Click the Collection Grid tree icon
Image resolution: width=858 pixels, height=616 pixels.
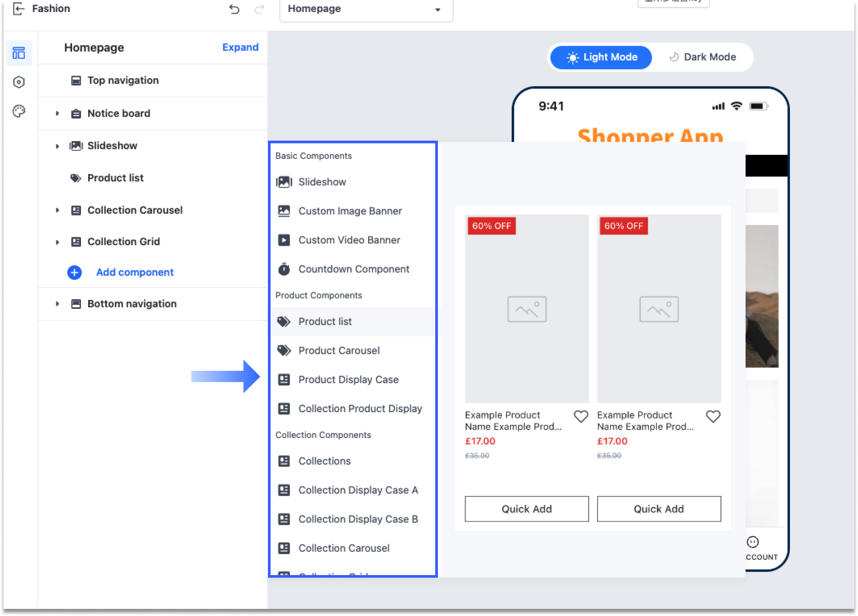(x=76, y=242)
